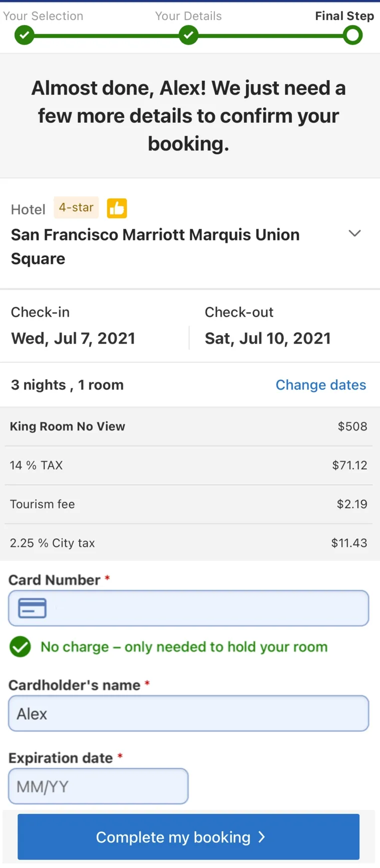Select the Final Step label
This screenshot has width=380, height=868.
(x=344, y=16)
